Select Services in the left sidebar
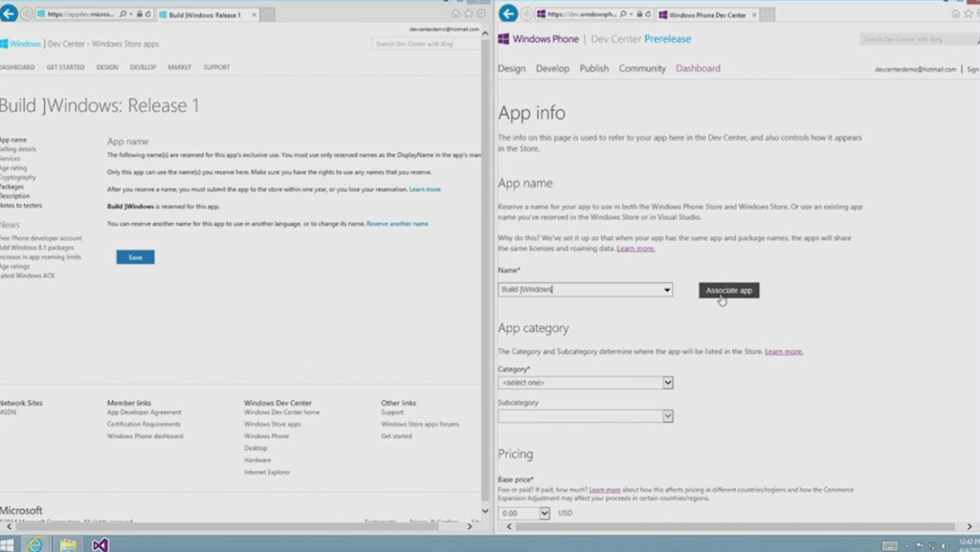 11,159
